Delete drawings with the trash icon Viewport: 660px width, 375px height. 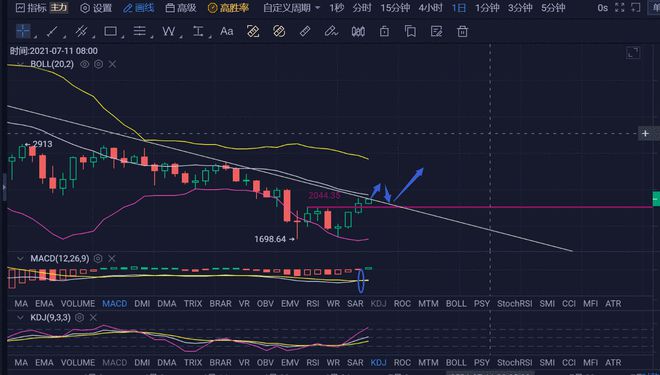pyautogui.click(x=463, y=31)
